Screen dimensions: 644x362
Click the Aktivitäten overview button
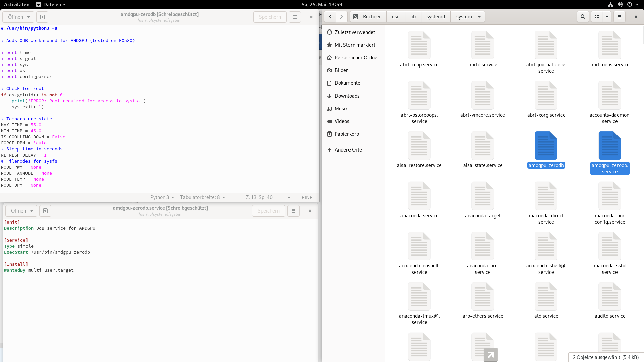16,4
